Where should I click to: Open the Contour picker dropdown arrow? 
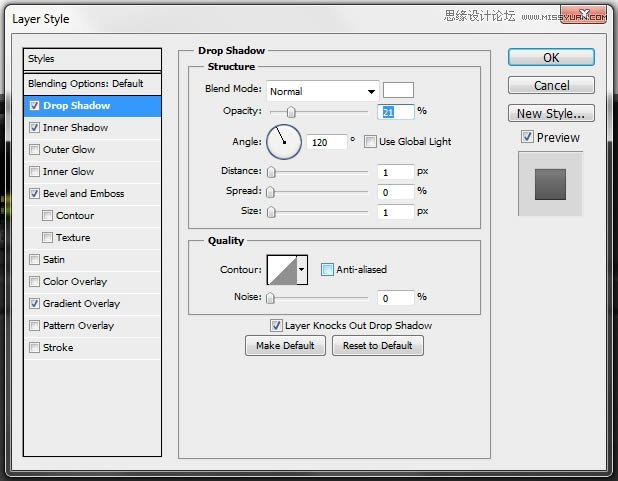coord(302,270)
